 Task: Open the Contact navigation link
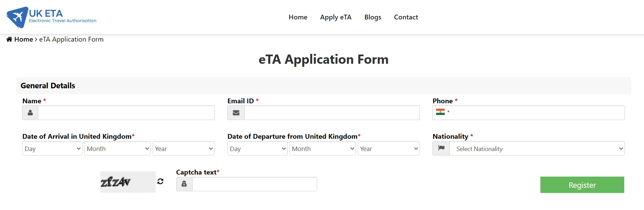(406, 17)
